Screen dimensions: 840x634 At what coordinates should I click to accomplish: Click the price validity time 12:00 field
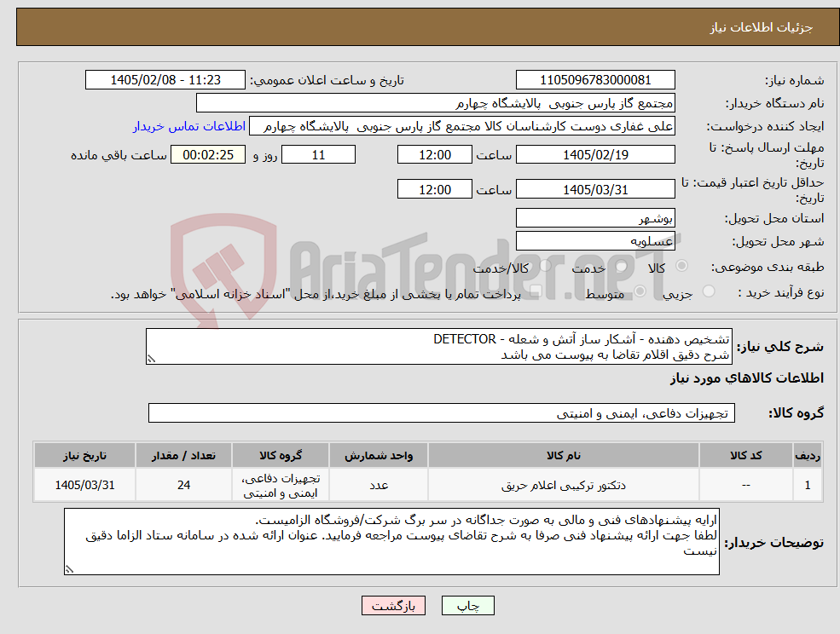[x=434, y=189]
